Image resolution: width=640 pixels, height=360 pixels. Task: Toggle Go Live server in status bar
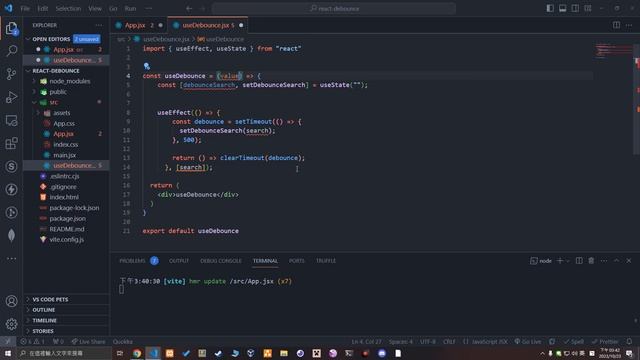528,341
